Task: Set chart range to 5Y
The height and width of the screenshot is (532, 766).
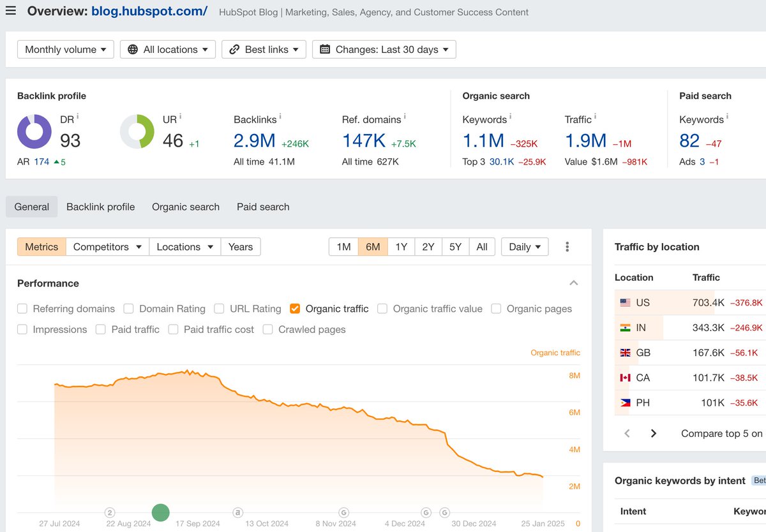Action: click(455, 247)
